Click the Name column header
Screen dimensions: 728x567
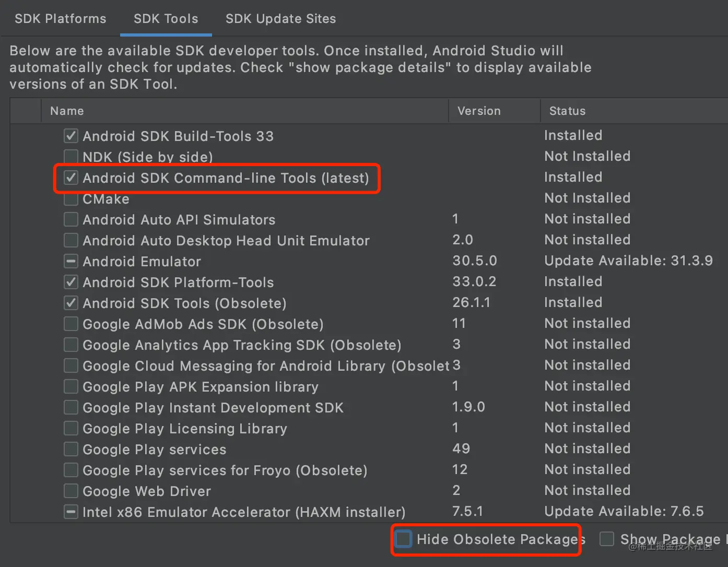pyautogui.click(x=67, y=111)
